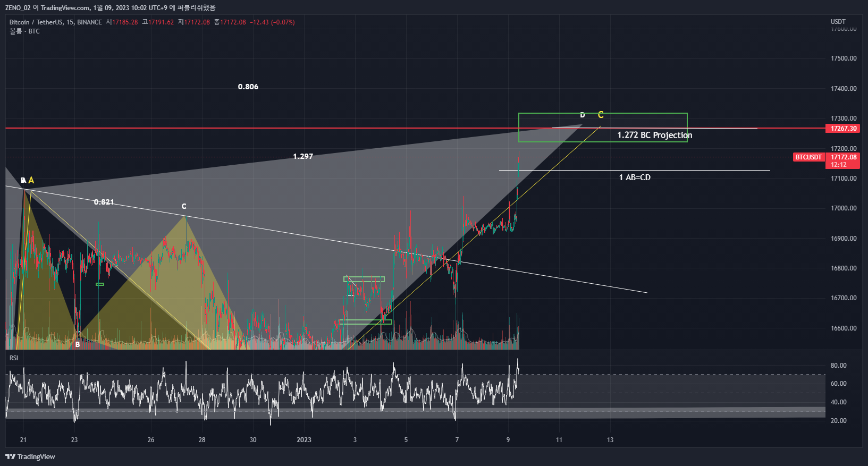Select the red BTCUSDT symbol tag
The width and height of the screenshot is (868, 466).
tap(808, 157)
